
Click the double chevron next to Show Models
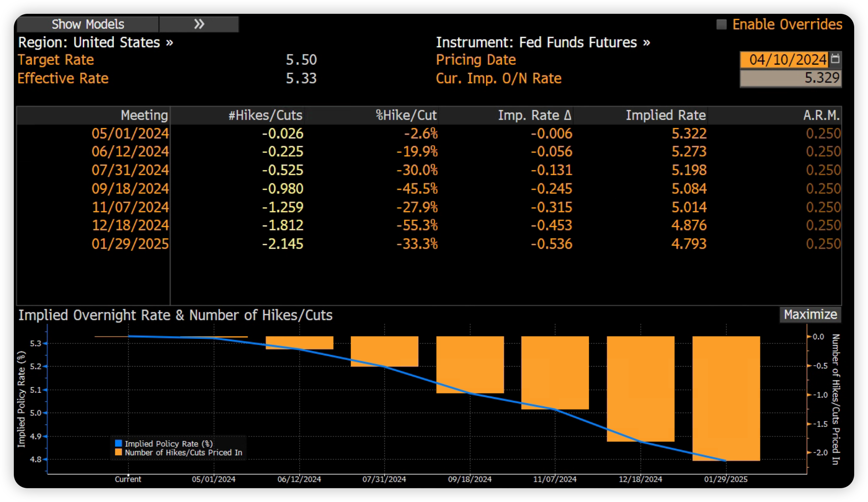point(199,24)
